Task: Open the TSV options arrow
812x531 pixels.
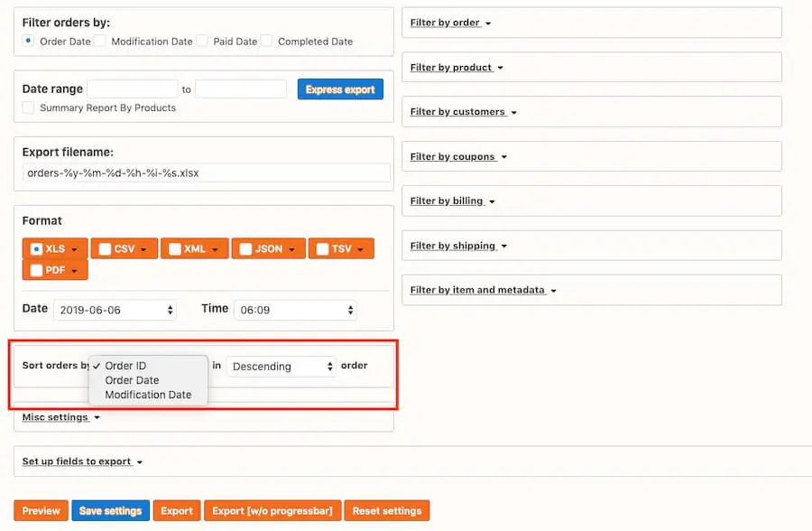Action: (360, 250)
